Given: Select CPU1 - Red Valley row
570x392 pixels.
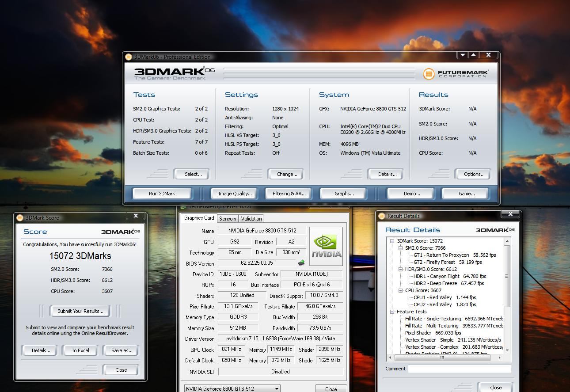Looking at the screenshot, I should 445,297.
